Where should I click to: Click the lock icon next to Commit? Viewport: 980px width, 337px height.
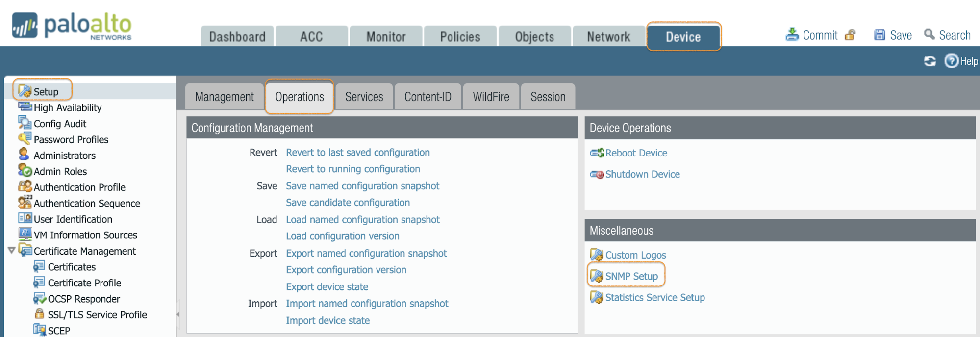pyautogui.click(x=851, y=35)
